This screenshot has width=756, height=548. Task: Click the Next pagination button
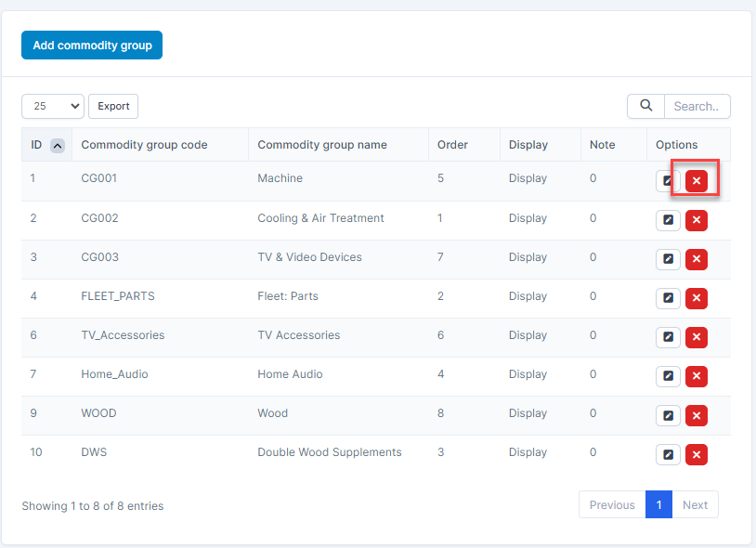[695, 504]
